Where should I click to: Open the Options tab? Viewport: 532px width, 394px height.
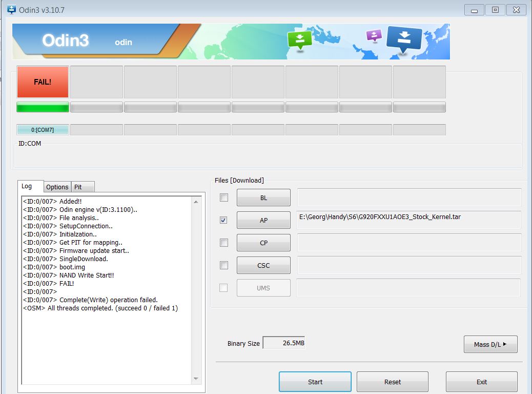[x=57, y=187]
